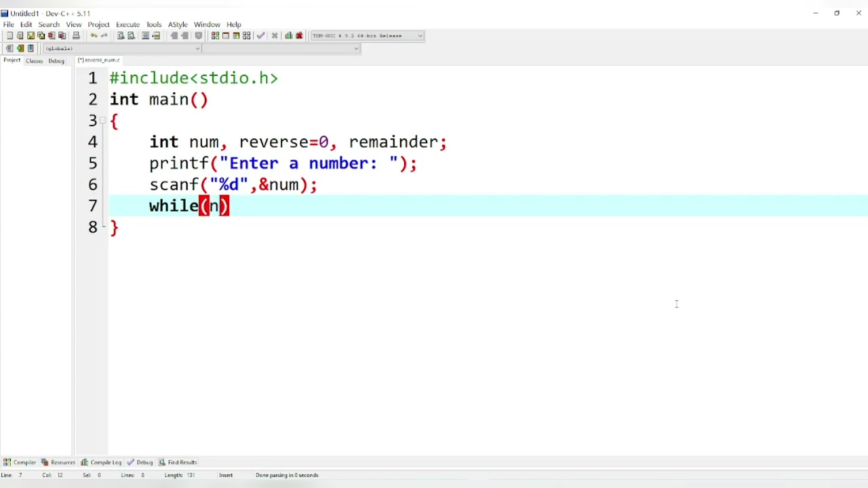Click the Print toolbar icon

coord(76,35)
